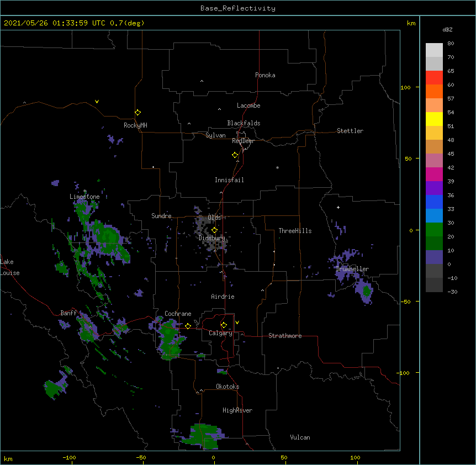Select the Stettler label

coord(350,131)
